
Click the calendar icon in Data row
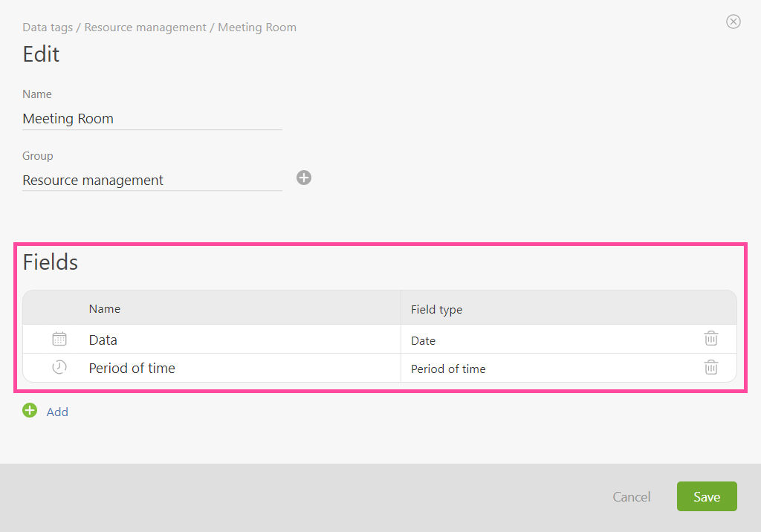tap(59, 339)
